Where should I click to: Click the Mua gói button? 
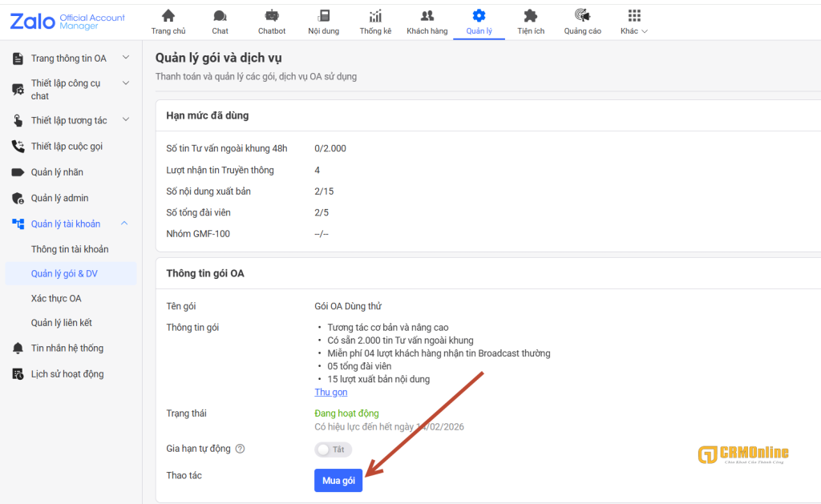click(338, 480)
